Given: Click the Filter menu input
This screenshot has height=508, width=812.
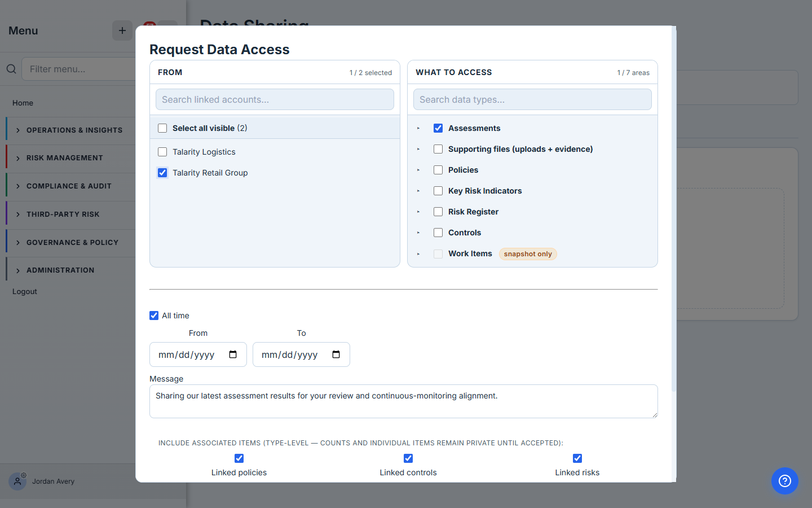Looking at the screenshot, I should point(79,69).
